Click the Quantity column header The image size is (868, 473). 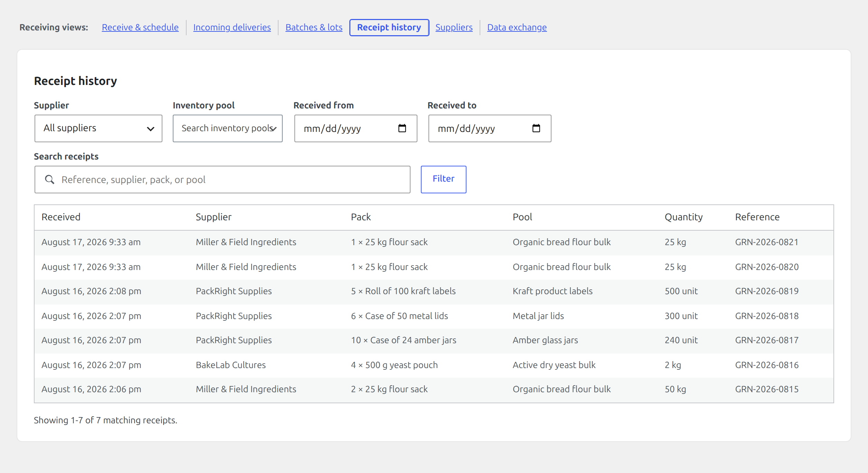pos(683,217)
